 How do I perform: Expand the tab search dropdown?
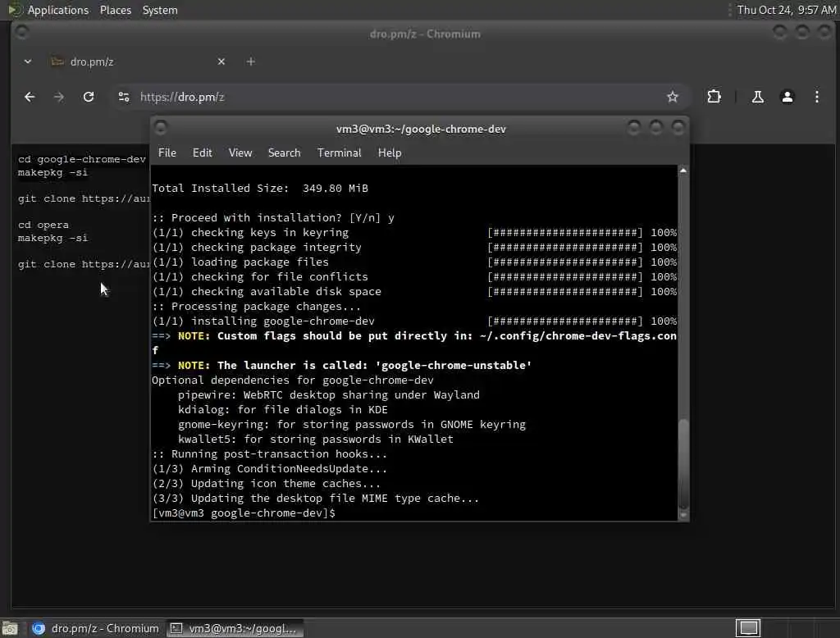point(27,62)
